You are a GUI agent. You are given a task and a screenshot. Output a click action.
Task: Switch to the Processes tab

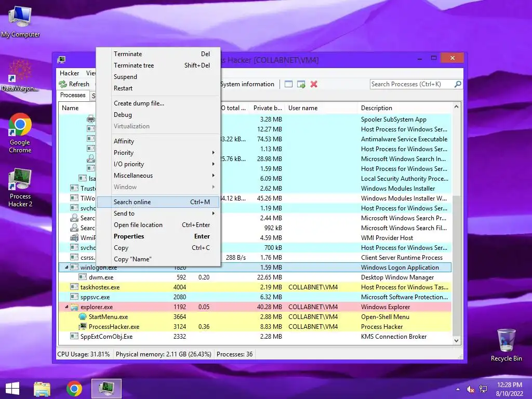tap(73, 96)
